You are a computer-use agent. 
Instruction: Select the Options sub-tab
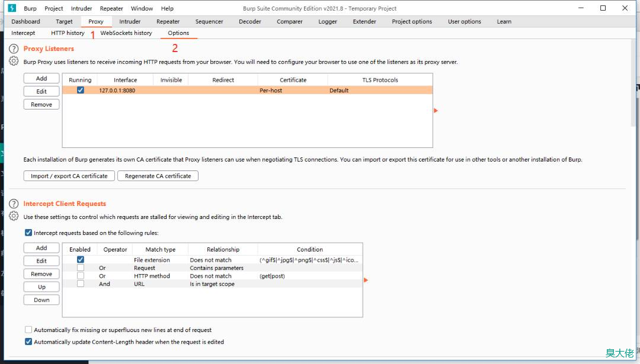tap(178, 33)
